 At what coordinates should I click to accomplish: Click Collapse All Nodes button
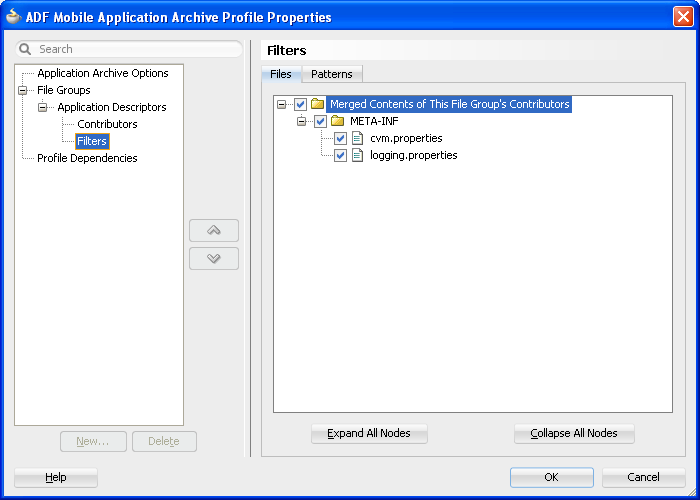pyautogui.click(x=574, y=433)
